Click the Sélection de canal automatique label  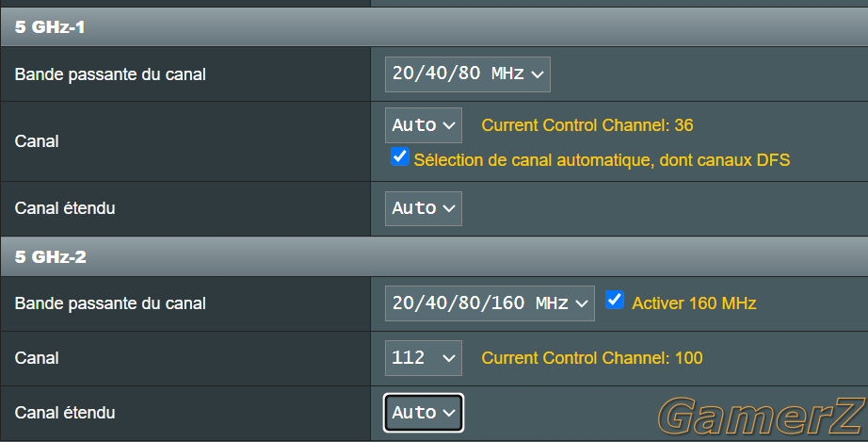(x=602, y=160)
